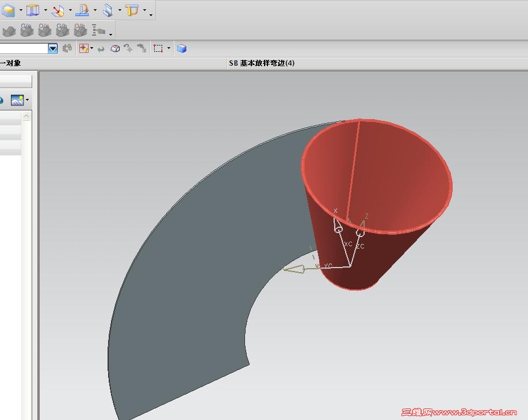This screenshot has height=420, width=528.
Task: Open dropdown next to yellow block icon
Action: coord(21,10)
